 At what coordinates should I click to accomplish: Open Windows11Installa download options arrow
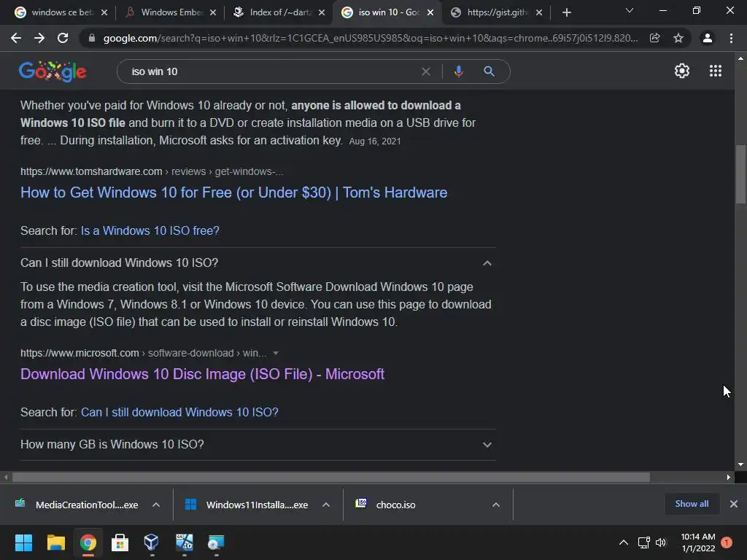click(x=326, y=505)
